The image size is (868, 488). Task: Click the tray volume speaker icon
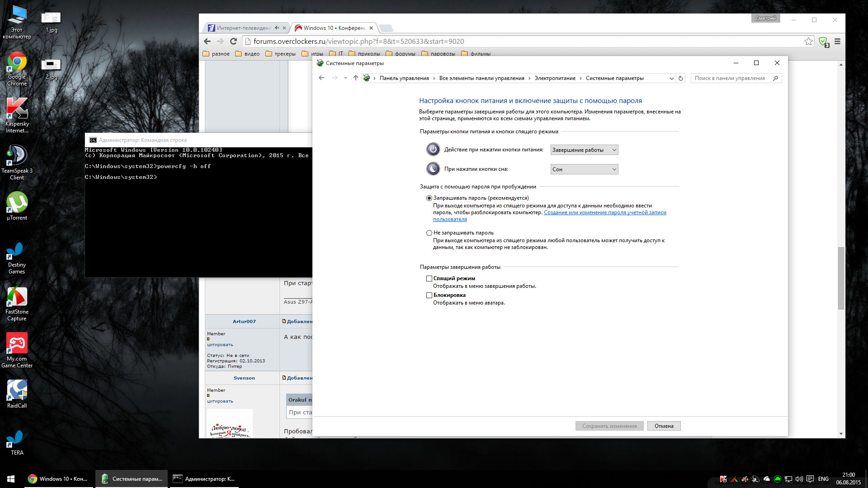coord(799,479)
